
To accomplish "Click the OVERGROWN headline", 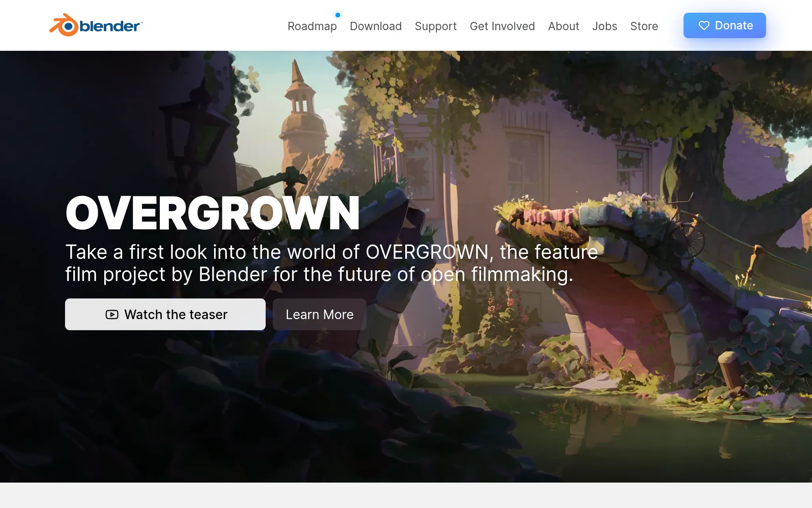I will 213,213.
